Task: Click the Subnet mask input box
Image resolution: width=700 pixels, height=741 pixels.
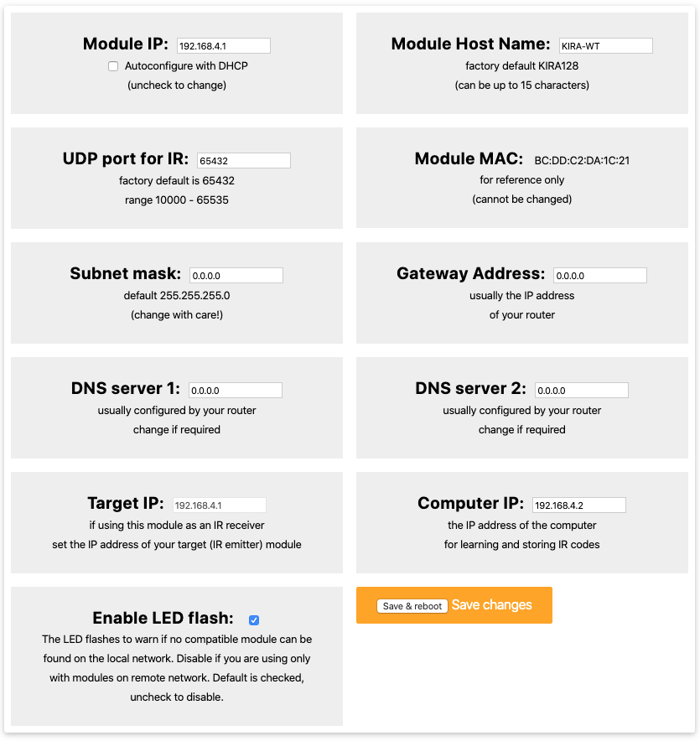Action: 236,275
